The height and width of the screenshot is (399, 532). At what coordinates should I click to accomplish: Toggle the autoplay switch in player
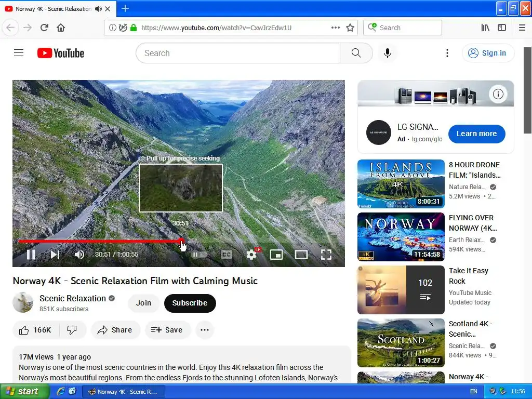pos(199,255)
